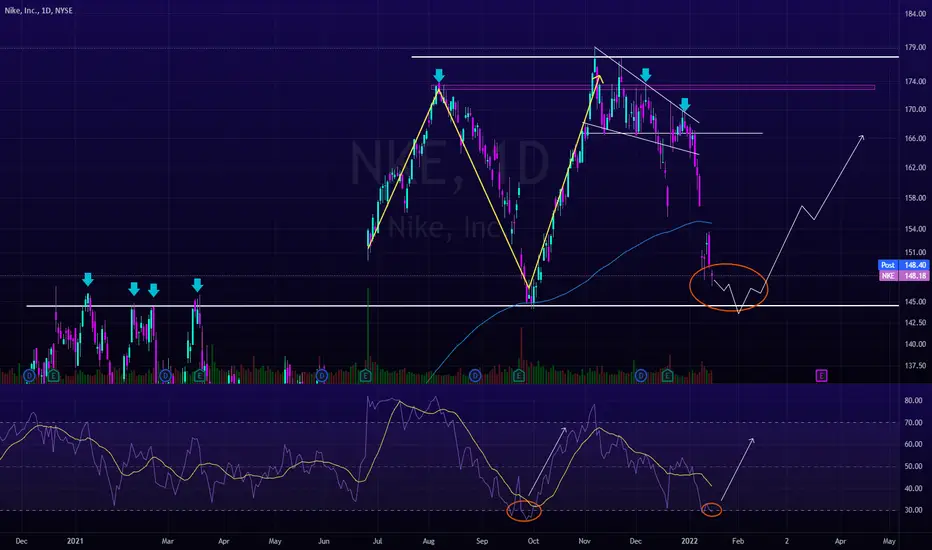
Task: Click the 2022 time axis label
Action: click(689, 541)
